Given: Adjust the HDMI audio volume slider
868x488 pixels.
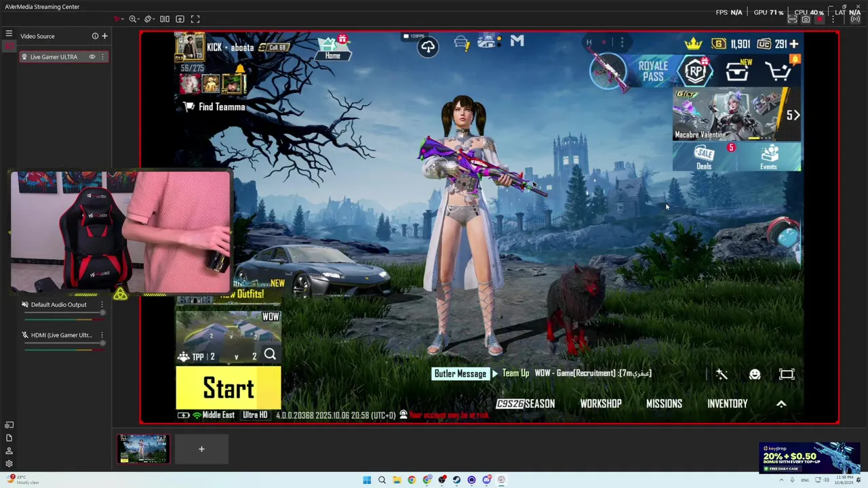Looking at the screenshot, I should (x=64, y=343).
